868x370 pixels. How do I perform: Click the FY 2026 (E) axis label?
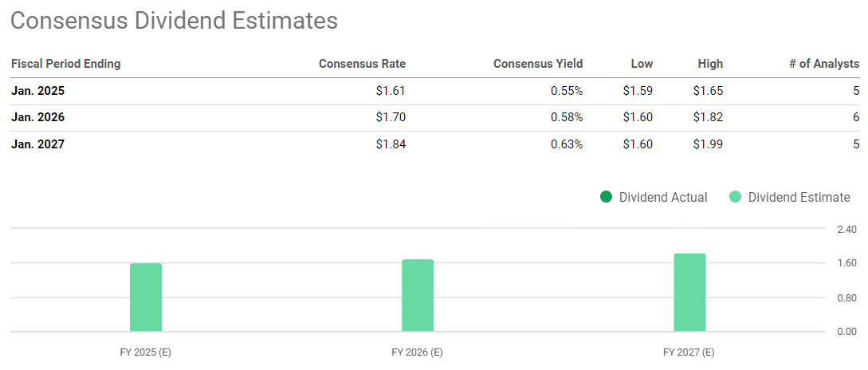click(418, 352)
